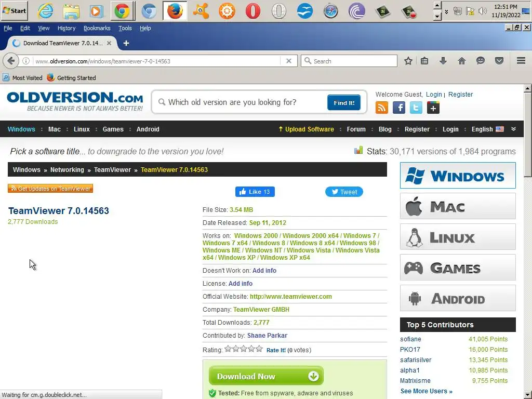
Task: Open Firefox Hello chat bubble icon
Action: click(481, 61)
